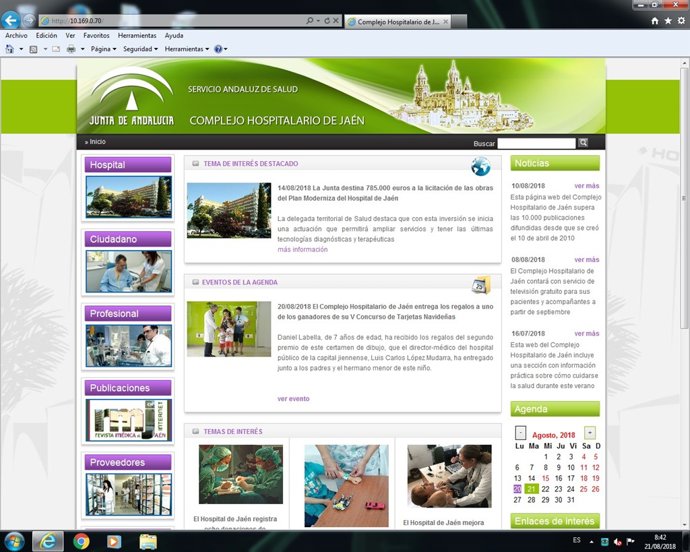Expand the home icon dropdown arrow

pyautogui.click(x=21, y=49)
